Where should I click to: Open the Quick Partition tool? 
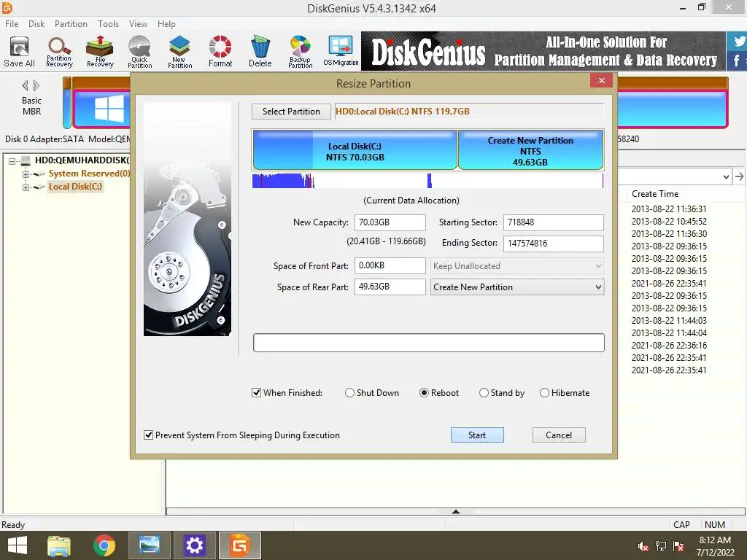pos(139,52)
